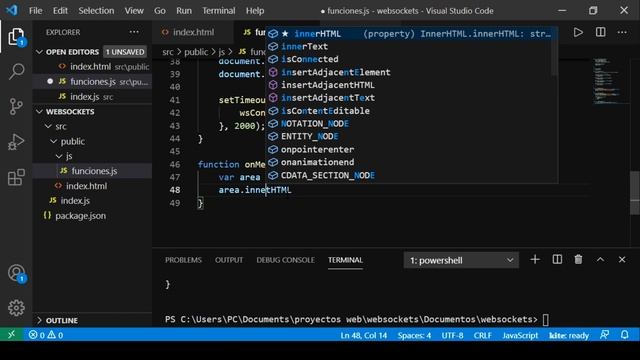Change encoding via UTF-8 status item
Viewport: 640px width, 360px height.
(x=452, y=335)
